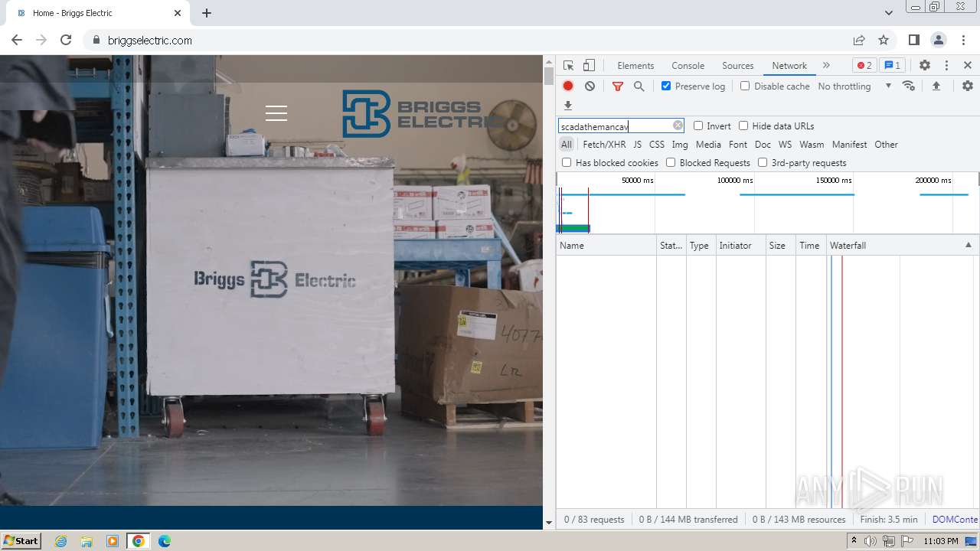Open the Chrome profile avatar
This screenshot has width=980, height=551.
[939, 40]
